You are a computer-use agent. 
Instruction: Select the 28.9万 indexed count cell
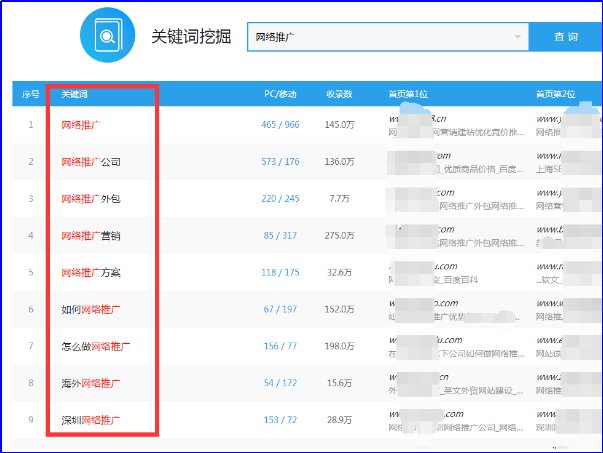pyautogui.click(x=339, y=420)
